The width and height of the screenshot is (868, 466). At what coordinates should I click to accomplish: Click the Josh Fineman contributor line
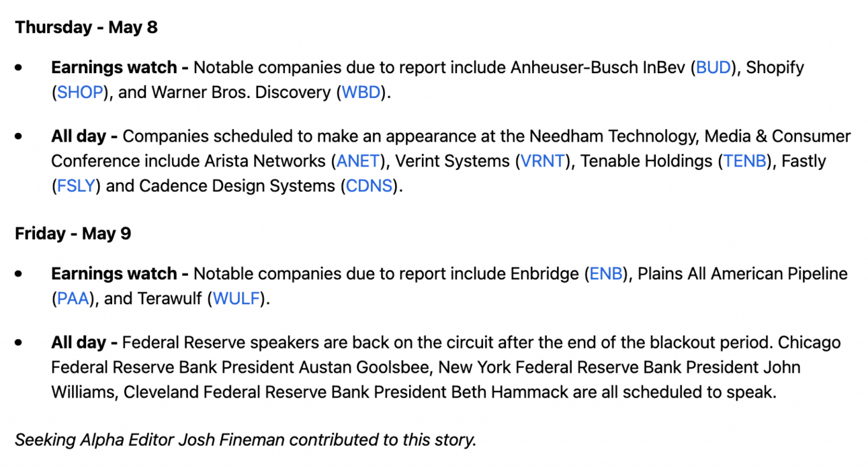pyautogui.click(x=245, y=440)
